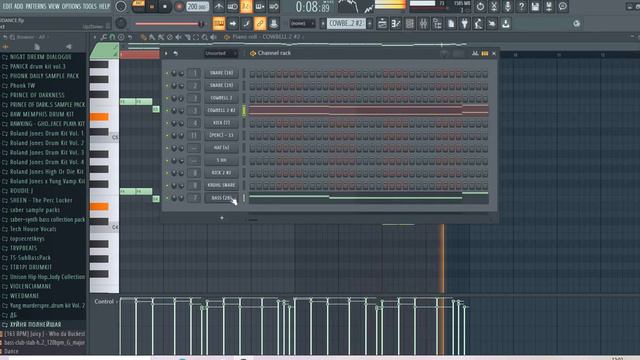
Task: Click the BASS channel button
Action: (221, 198)
